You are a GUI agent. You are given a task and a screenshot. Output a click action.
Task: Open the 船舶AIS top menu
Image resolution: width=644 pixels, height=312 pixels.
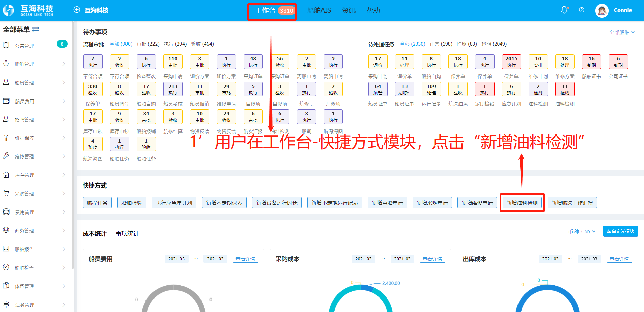[x=319, y=11]
